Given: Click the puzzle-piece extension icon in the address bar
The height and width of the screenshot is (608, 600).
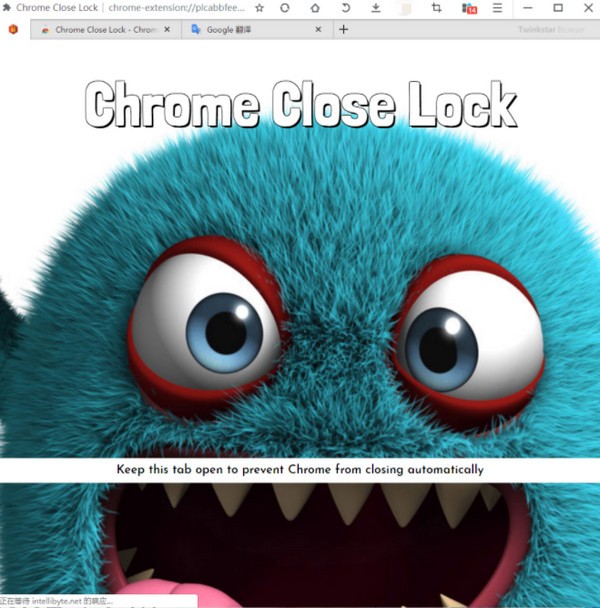Looking at the screenshot, I should click(7, 7).
